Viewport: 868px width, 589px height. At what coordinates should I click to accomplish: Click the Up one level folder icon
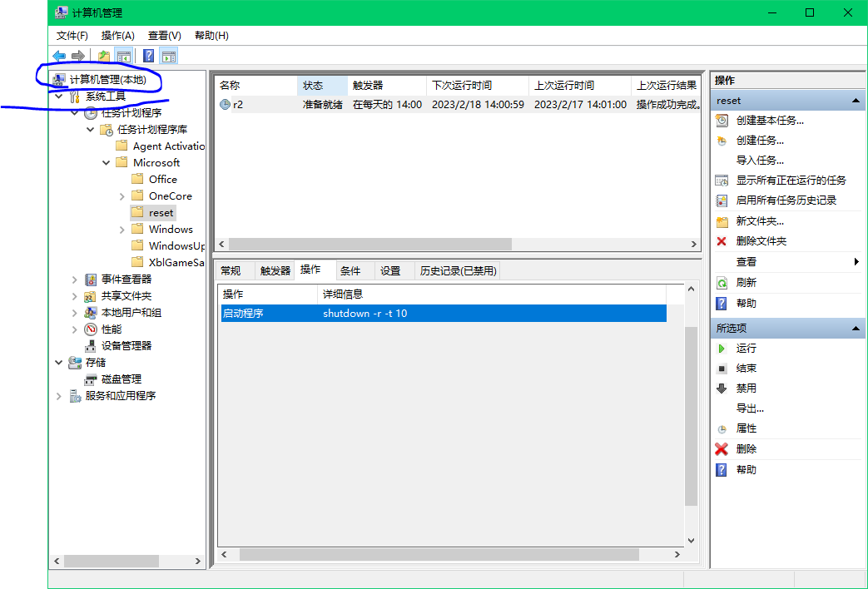(103, 56)
